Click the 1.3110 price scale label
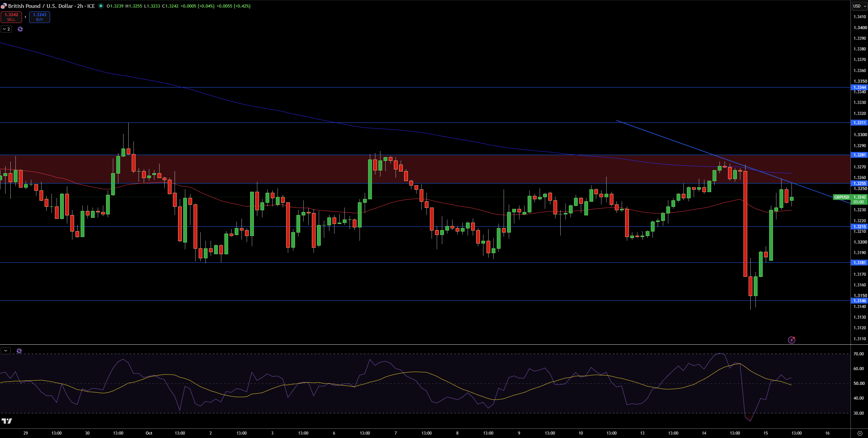 coord(859,339)
